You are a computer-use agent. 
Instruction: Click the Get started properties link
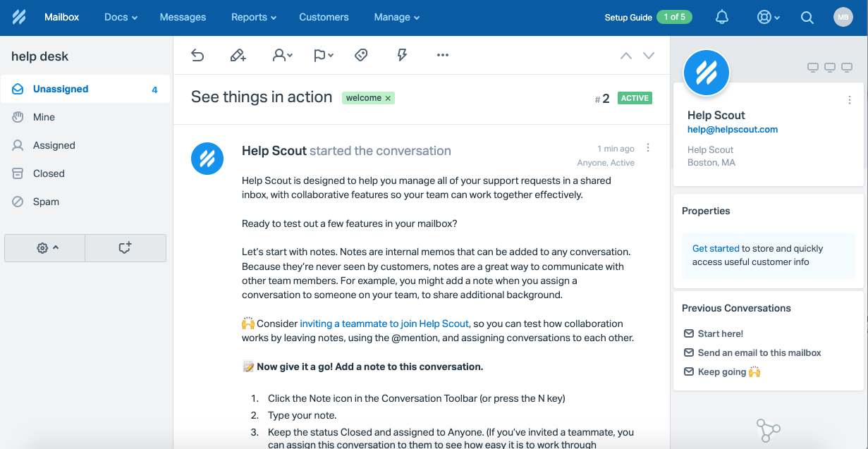click(x=716, y=249)
